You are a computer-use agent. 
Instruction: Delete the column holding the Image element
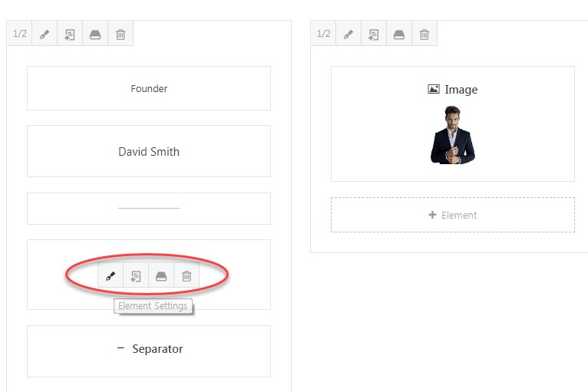(424, 34)
